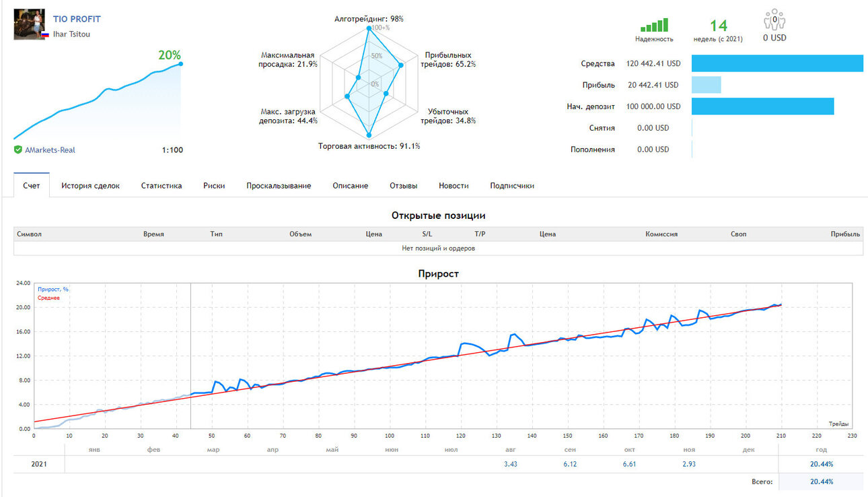Click the 1:100 leverage text
This screenshot has height=497, width=868.
coord(172,150)
